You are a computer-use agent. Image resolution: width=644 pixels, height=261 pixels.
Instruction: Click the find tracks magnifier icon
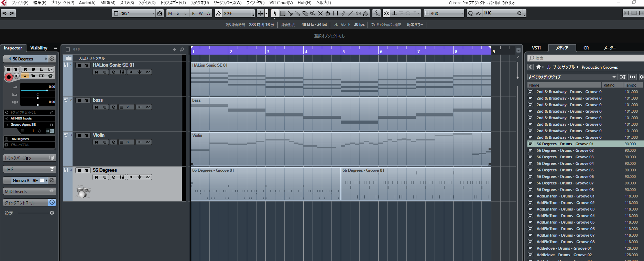[x=182, y=49]
